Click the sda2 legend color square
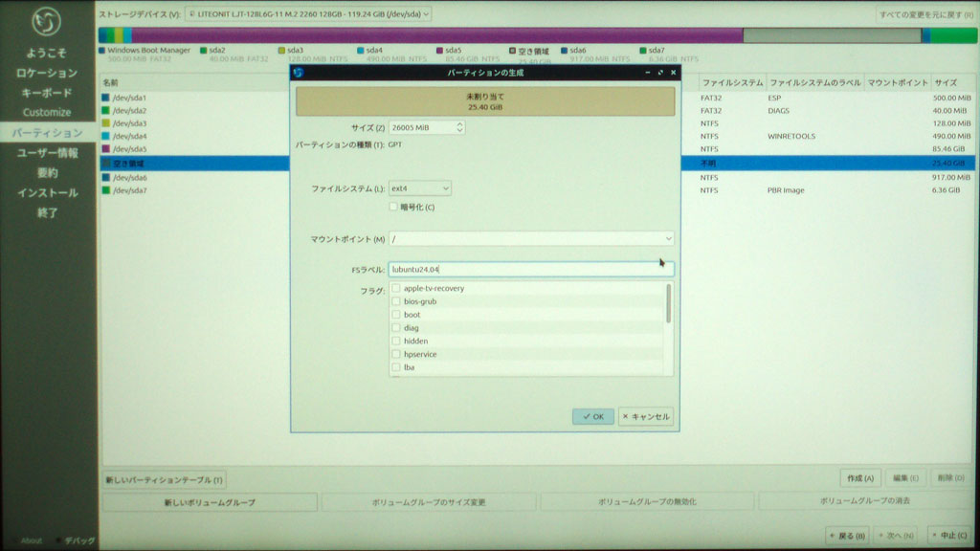 204,51
